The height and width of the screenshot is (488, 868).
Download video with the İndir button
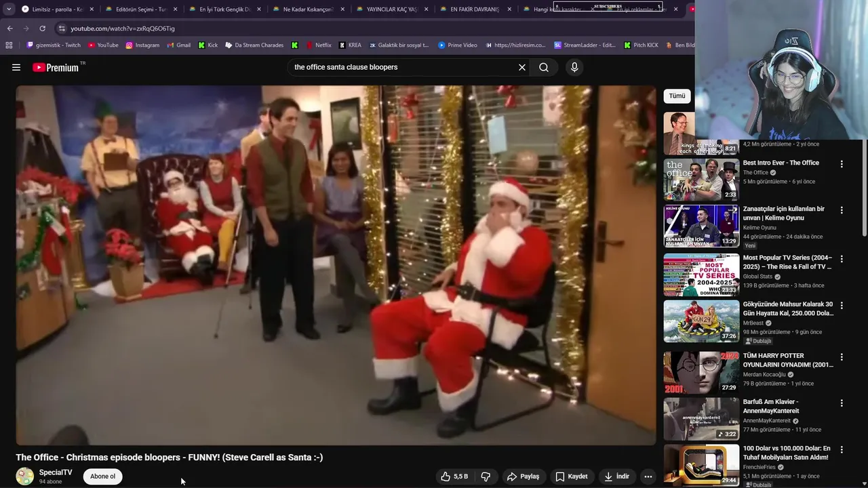click(x=617, y=476)
